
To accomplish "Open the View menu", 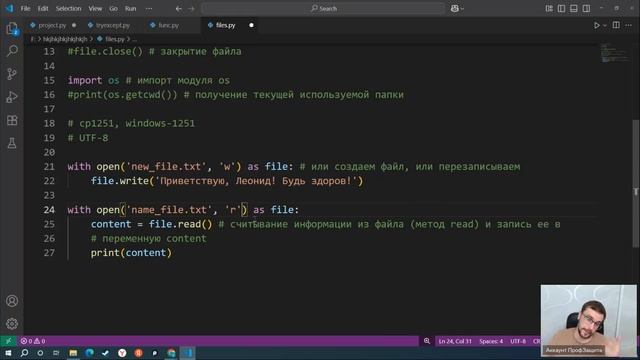I will point(95,9).
